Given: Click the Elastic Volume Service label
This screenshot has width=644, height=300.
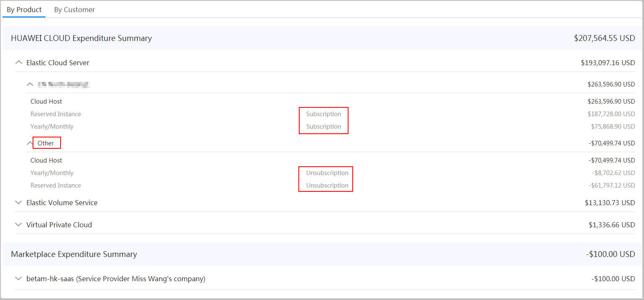Looking at the screenshot, I should click(x=62, y=203).
